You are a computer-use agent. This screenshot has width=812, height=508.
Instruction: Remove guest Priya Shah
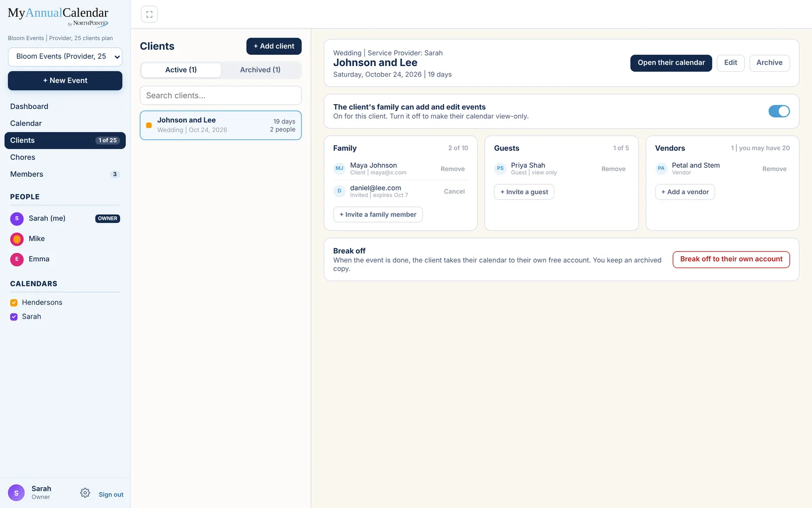(614, 169)
